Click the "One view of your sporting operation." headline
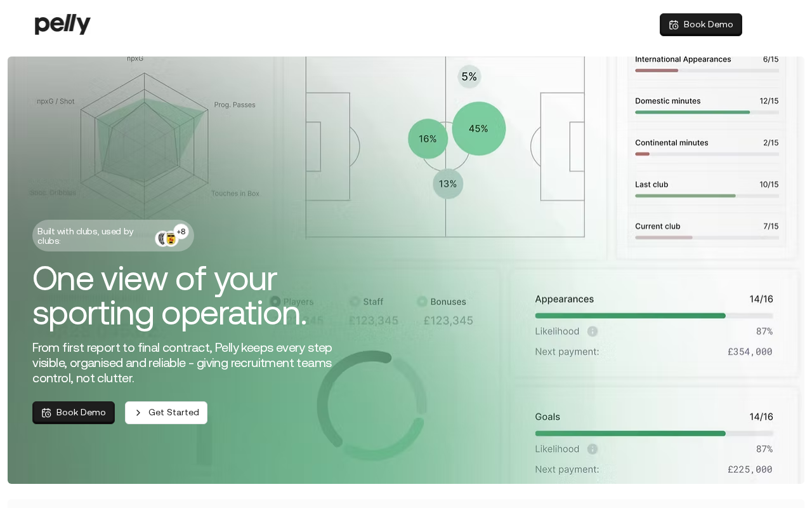The width and height of the screenshot is (812, 508). point(169,296)
